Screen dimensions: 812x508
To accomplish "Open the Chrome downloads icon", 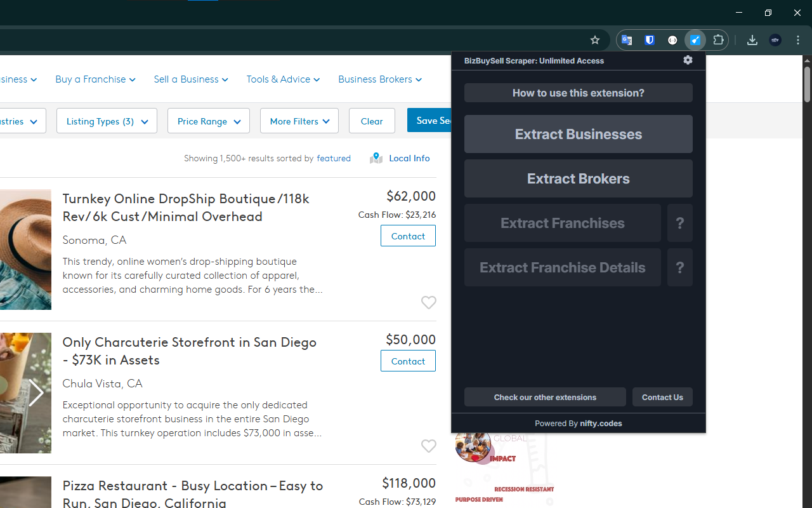I will [752, 40].
